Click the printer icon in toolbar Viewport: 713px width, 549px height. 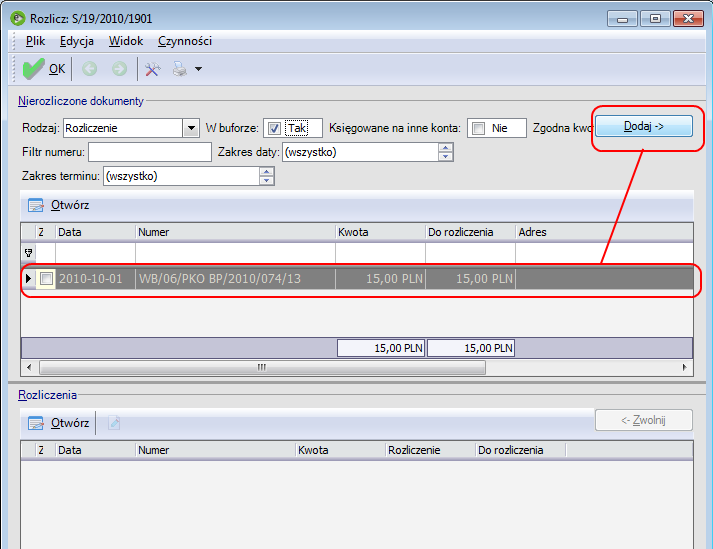(180, 69)
